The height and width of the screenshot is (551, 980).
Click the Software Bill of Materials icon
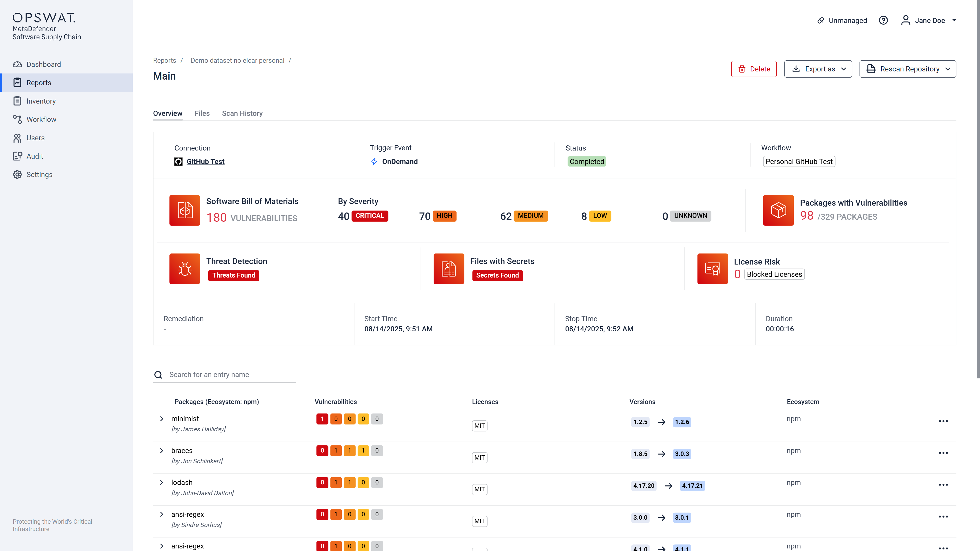click(185, 210)
